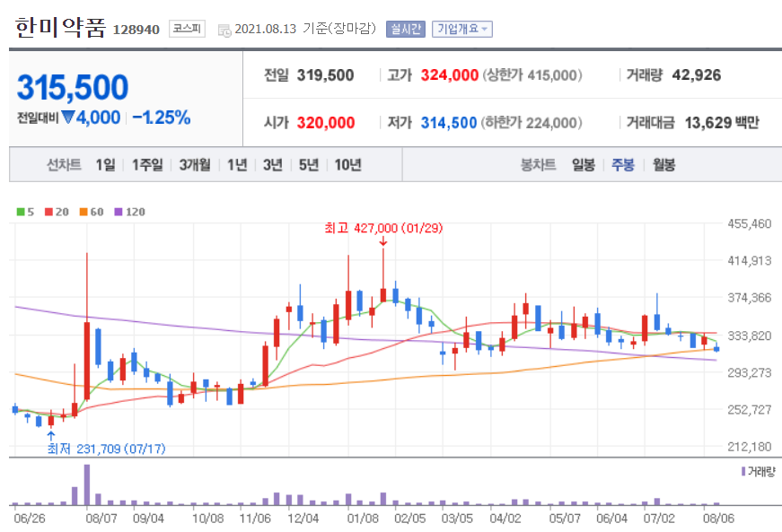
Task: Click the 293,273 price axis label
Action: pos(749,372)
